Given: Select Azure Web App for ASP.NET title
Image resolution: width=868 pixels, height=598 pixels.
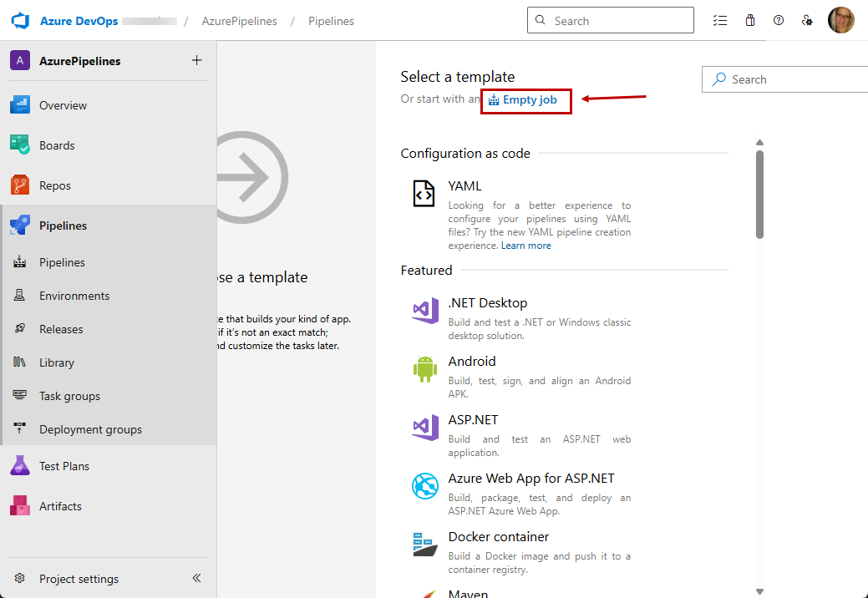Looking at the screenshot, I should pyautogui.click(x=531, y=479).
